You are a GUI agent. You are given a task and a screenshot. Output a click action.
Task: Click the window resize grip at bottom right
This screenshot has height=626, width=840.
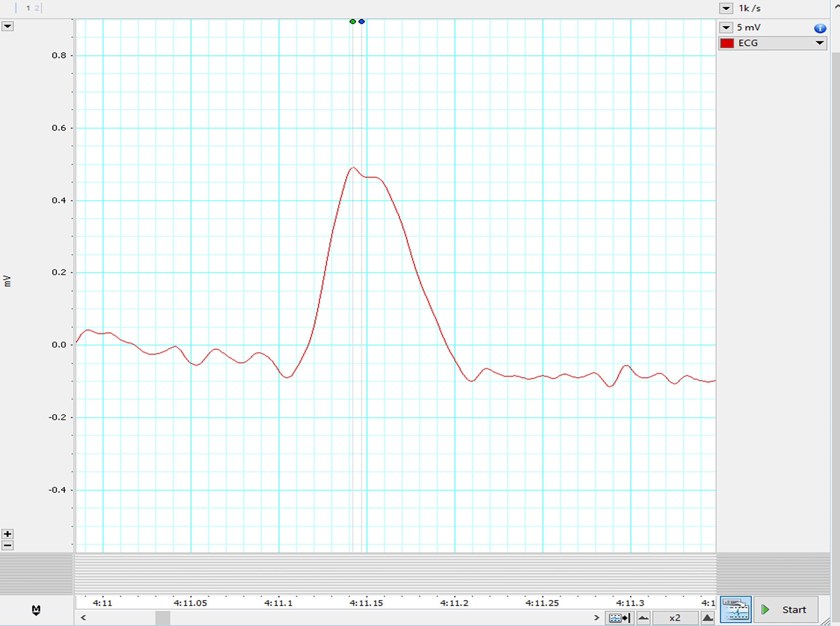826,620
